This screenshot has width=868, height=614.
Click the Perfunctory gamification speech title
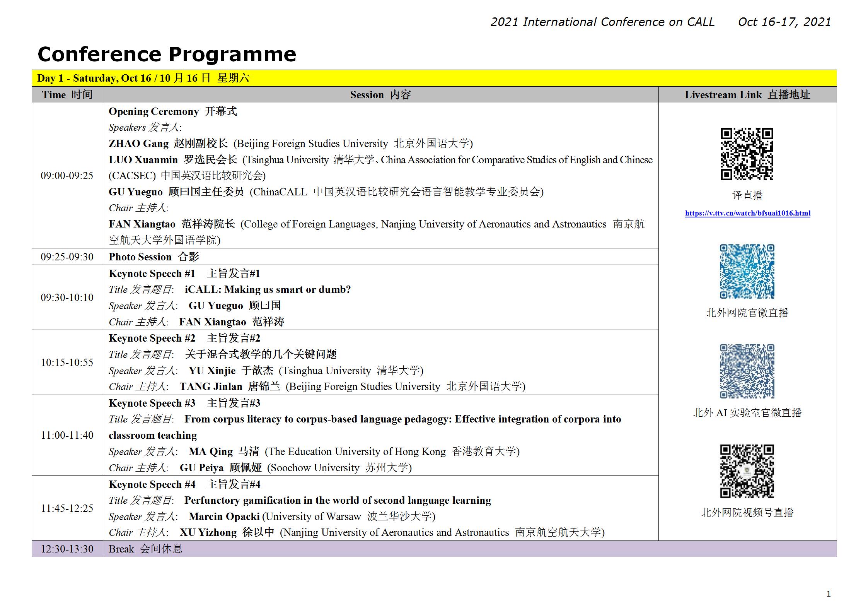(x=338, y=500)
